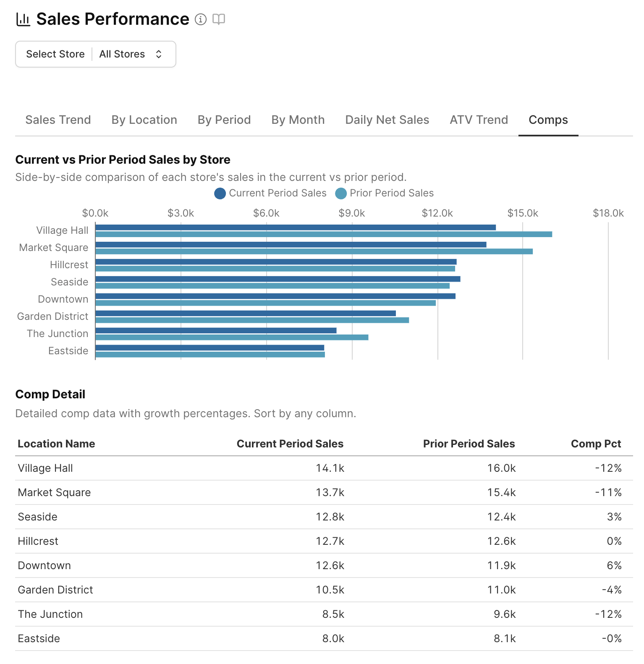Viewport: 644px width, 664px height.
Task: Click the info icon beside Sales Performance
Action: (x=201, y=19)
